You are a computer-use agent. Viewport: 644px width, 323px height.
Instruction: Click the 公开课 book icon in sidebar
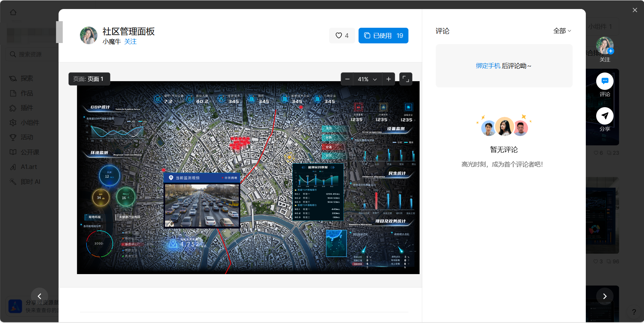(x=13, y=152)
